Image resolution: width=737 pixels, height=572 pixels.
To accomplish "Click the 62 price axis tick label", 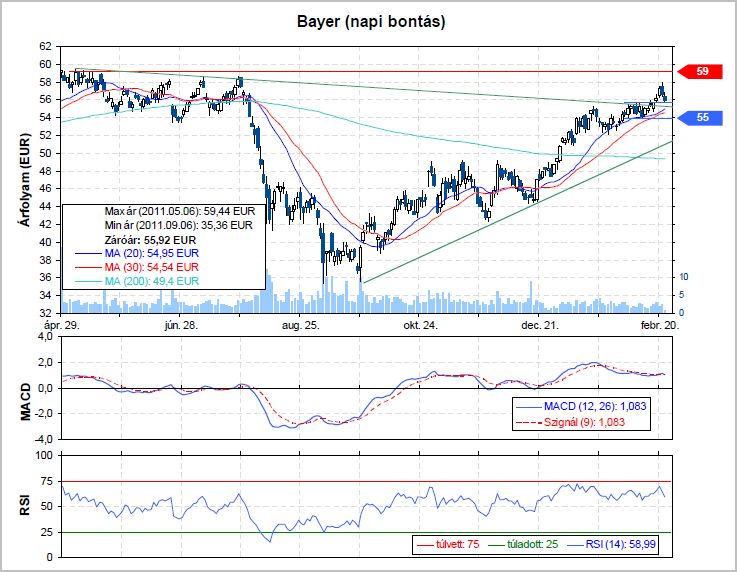I will click(x=46, y=47).
